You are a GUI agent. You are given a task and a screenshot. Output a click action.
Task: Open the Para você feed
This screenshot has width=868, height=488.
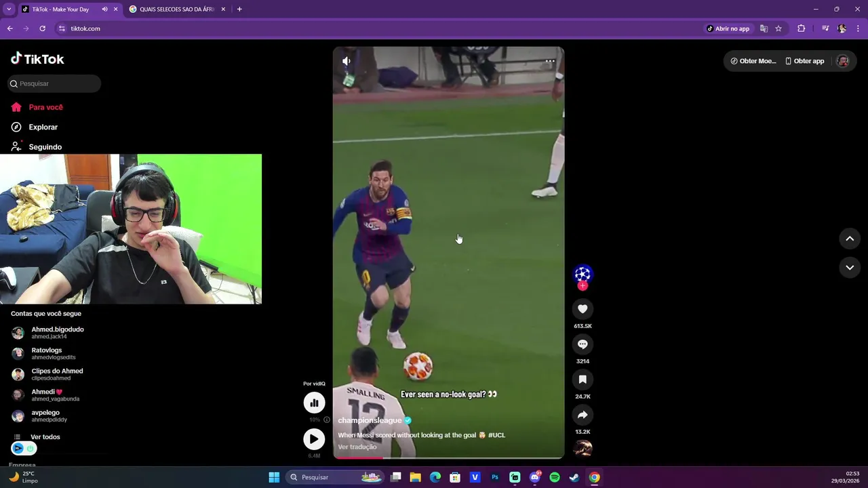pos(37,107)
